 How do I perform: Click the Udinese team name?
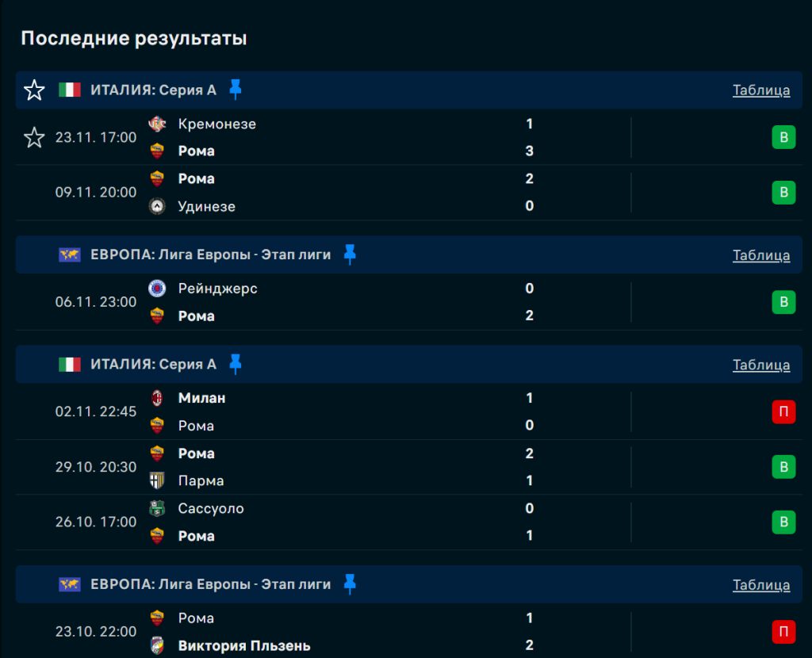206,206
